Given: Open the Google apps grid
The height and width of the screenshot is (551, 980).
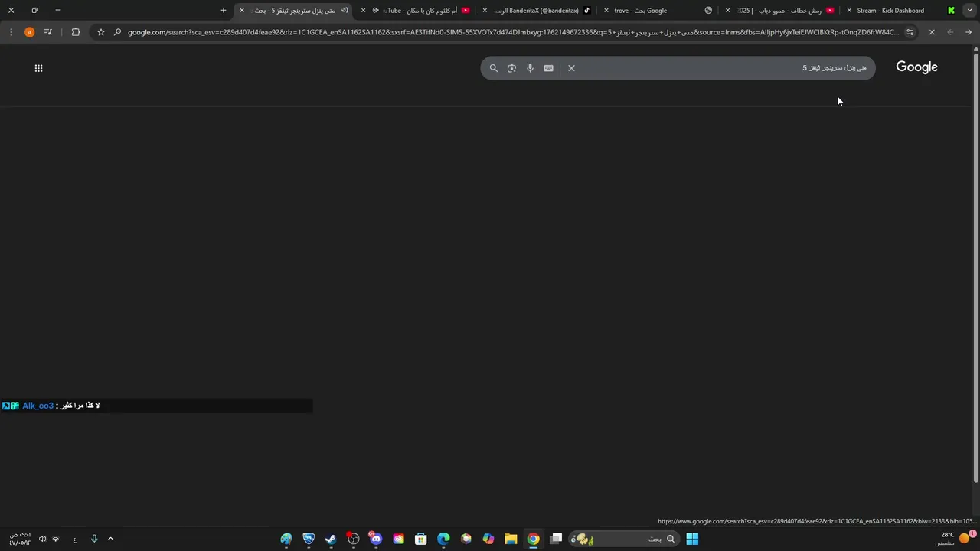Looking at the screenshot, I should pyautogui.click(x=38, y=68).
